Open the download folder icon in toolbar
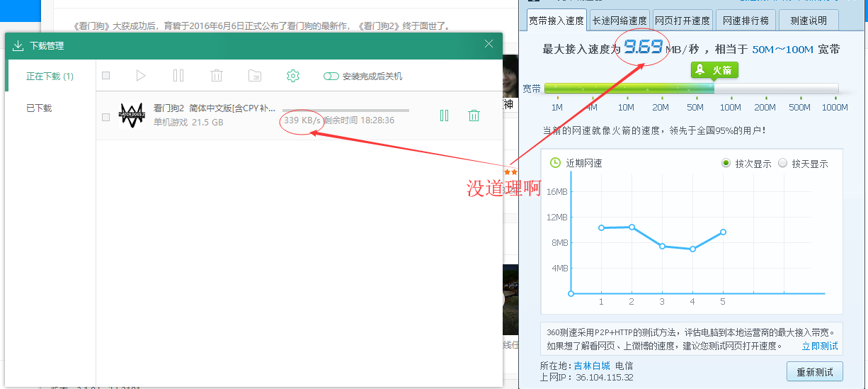The image size is (868, 389). (255, 76)
